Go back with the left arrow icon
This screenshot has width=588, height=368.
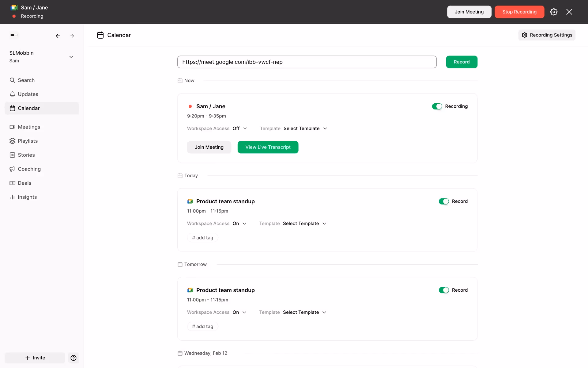(x=58, y=36)
